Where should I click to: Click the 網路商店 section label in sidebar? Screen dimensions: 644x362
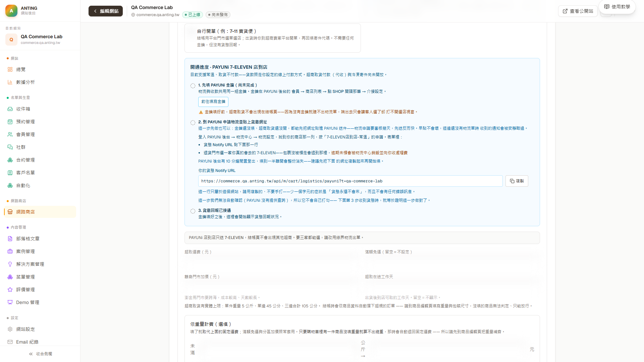pyautogui.click(x=18, y=201)
